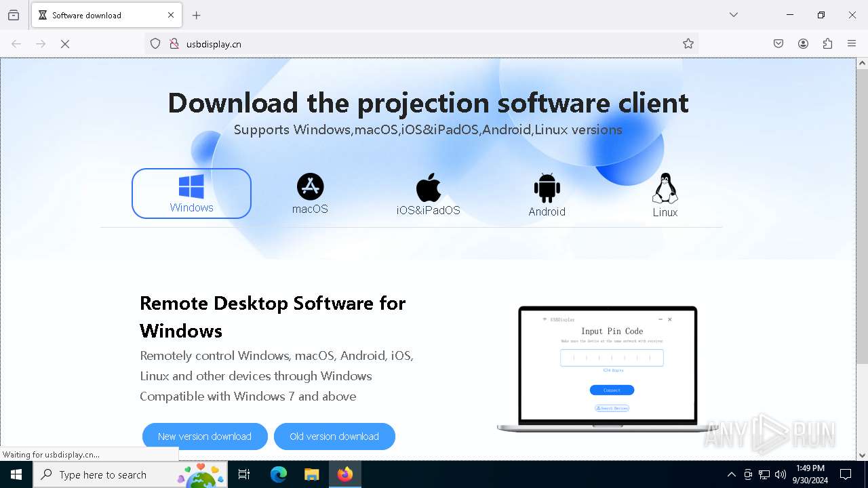This screenshot has width=868, height=488.
Task: Open the Windows Start menu
Action: coord(16,474)
